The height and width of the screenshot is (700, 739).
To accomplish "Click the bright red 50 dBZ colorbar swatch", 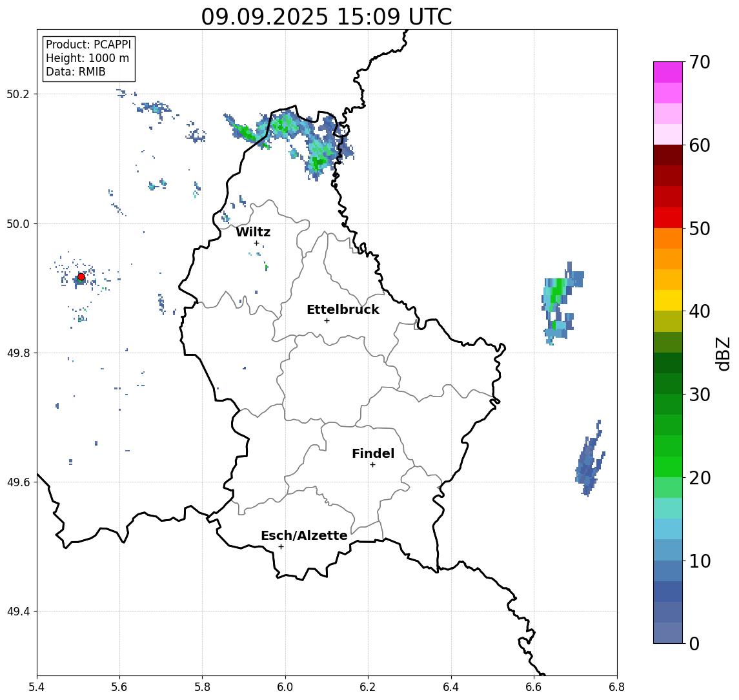I will (668, 218).
